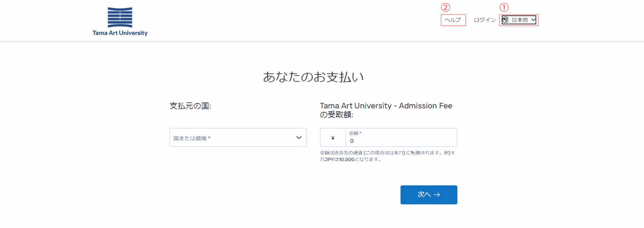Click the red circled number 1 marker
This screenshot has height=228, width=644.
tap(504, 7)
